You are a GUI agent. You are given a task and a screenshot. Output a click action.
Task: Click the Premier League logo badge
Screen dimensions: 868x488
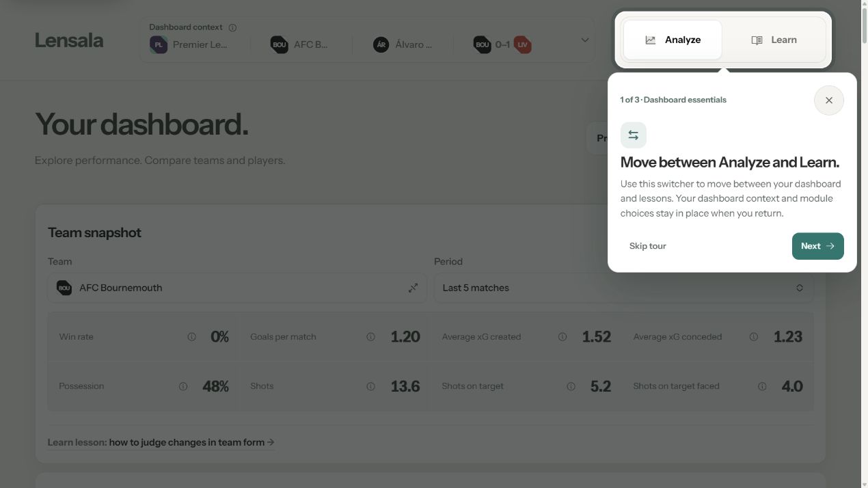[x=159, y=45]
